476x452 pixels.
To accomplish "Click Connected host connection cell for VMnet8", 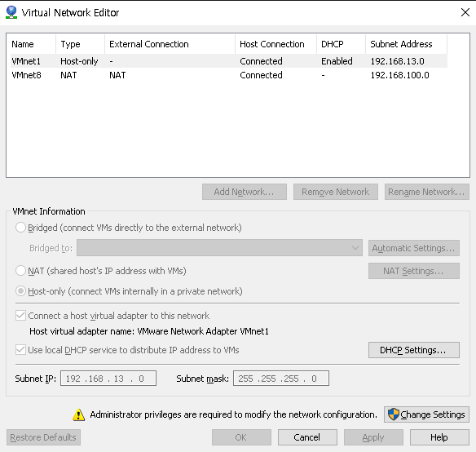I will (x=261, y=75).
